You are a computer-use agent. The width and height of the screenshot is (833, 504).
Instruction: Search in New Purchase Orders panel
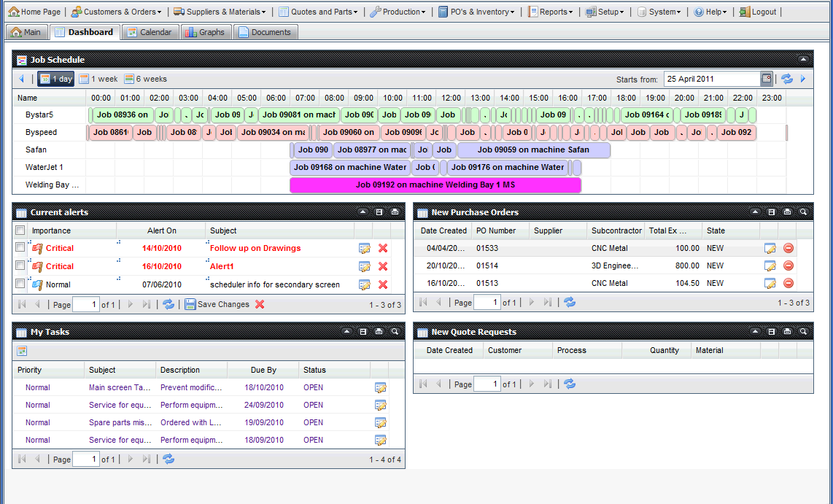click(x=803, y=212)
